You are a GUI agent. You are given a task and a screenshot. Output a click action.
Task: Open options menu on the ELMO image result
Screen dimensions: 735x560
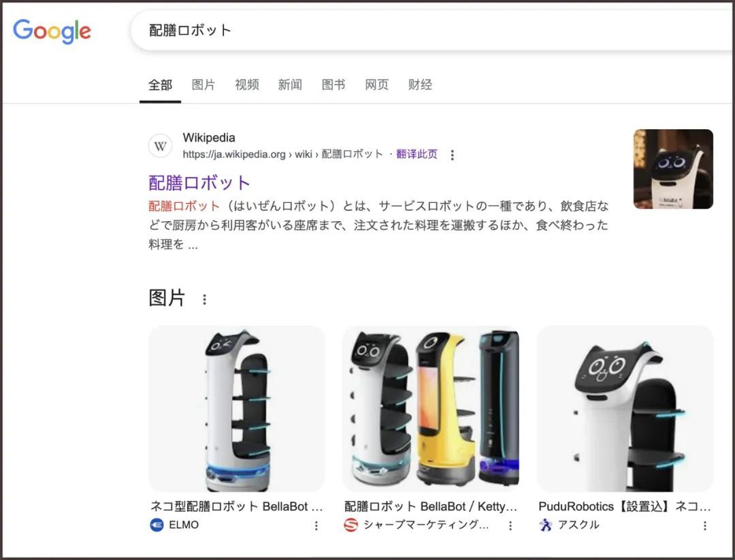coord(315,525)
